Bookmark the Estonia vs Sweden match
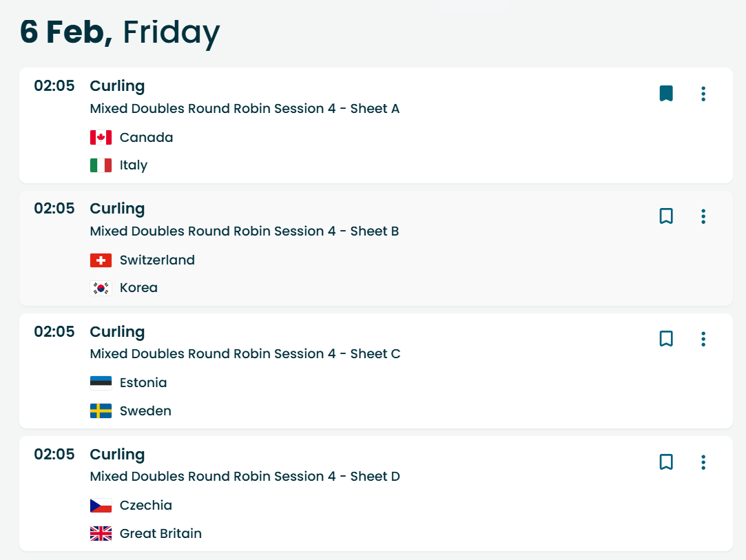Viewport: 746px width, 560px height. pos(666,339)
